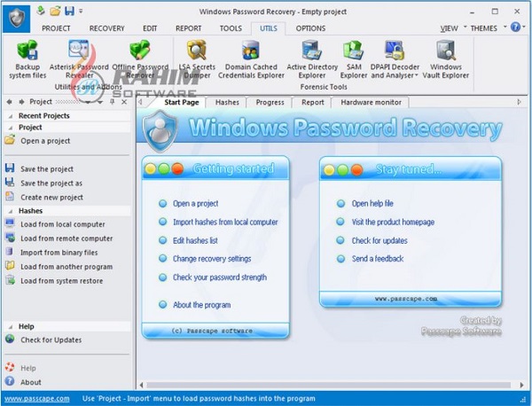Screen dimensions: 532x406
Task: Switch to the EDIT ribbon tab
Action: 150,28
